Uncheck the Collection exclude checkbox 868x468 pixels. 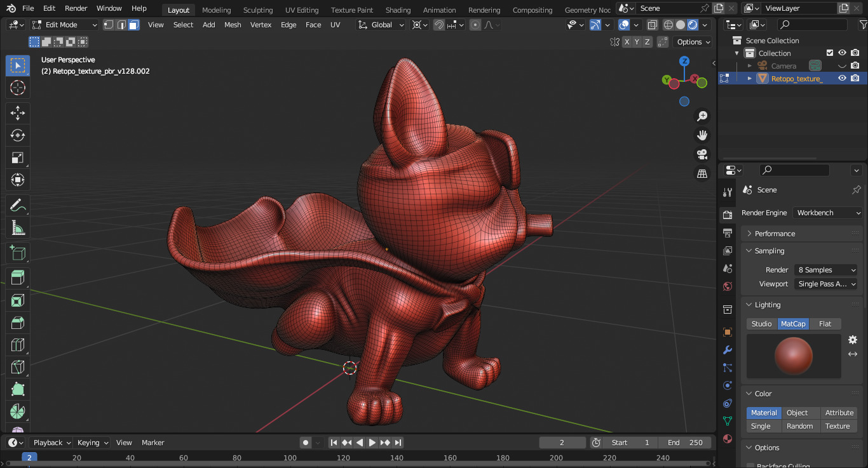click(829, 53)
